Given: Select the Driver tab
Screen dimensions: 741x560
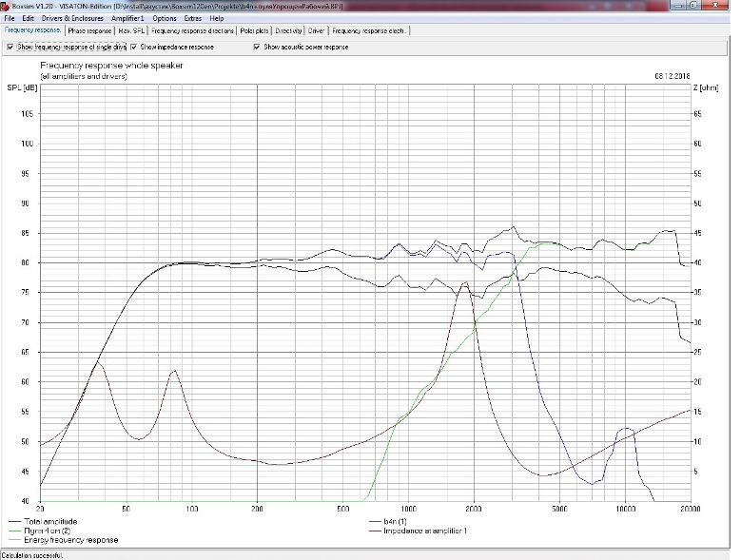Looking at the screenshot, I should pyautogui.click(x=317, y=30).
